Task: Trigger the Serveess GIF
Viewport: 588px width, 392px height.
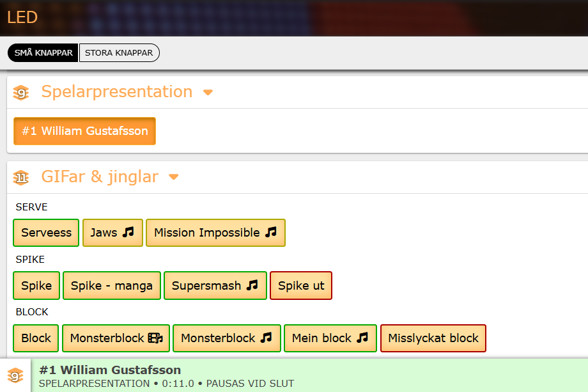Action: click(x=46, y=233)
